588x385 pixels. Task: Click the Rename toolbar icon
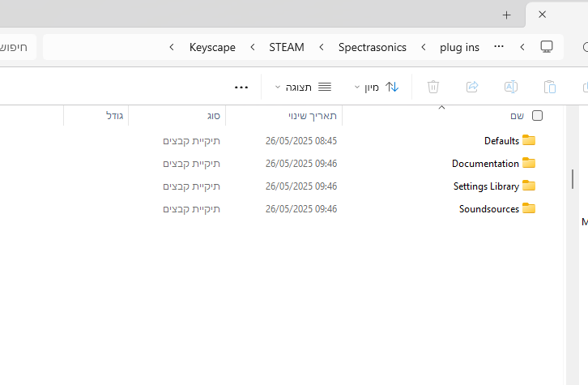point(511,87)
